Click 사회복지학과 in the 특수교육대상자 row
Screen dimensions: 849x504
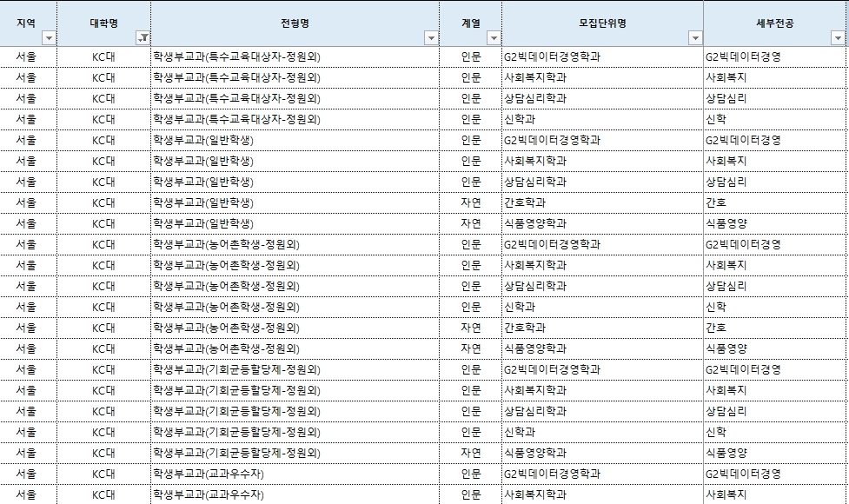[x=535, y=77]
